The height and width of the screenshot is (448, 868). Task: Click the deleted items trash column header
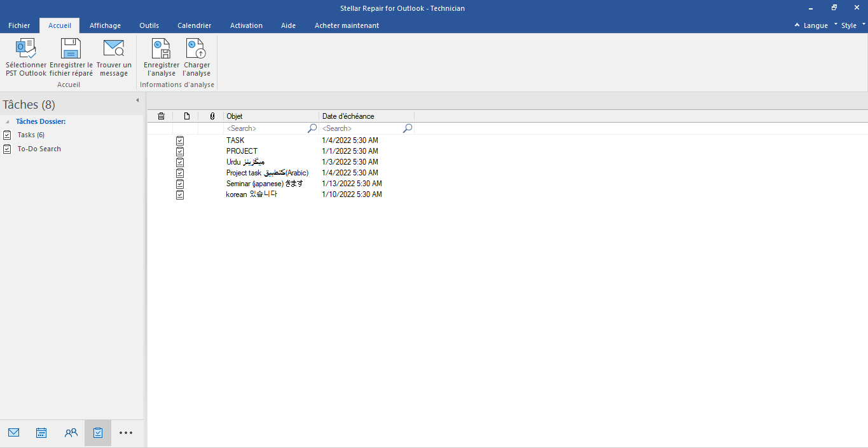click(x=161, y=116)
